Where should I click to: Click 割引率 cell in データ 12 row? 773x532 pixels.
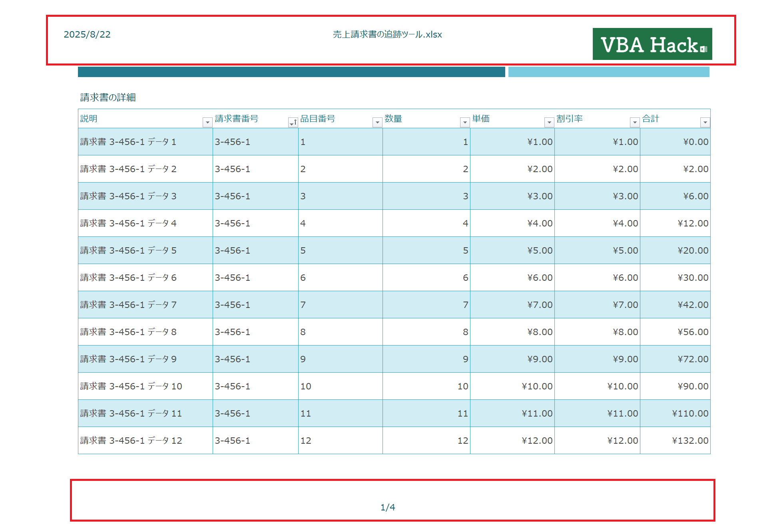(x=597, y=441)
